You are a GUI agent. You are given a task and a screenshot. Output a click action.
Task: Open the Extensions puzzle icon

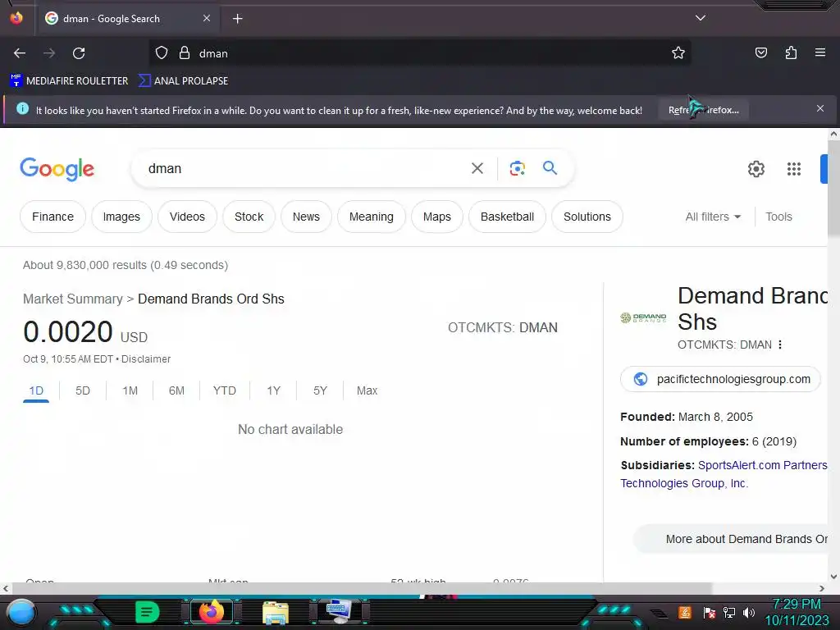(x=791, y=52)
